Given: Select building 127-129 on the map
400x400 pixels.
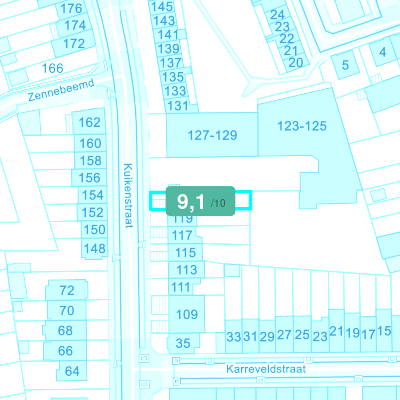Looking at the screenshot, I should coord(212,135).
